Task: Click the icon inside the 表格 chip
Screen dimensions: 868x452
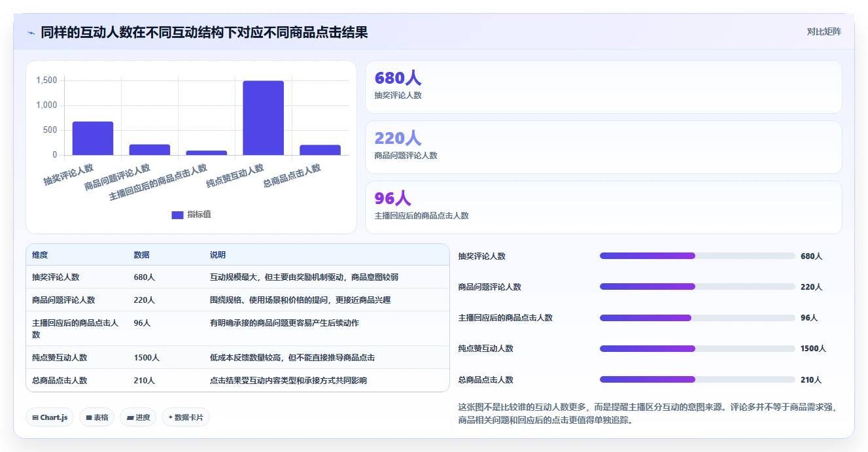Action: coord(89,417)
